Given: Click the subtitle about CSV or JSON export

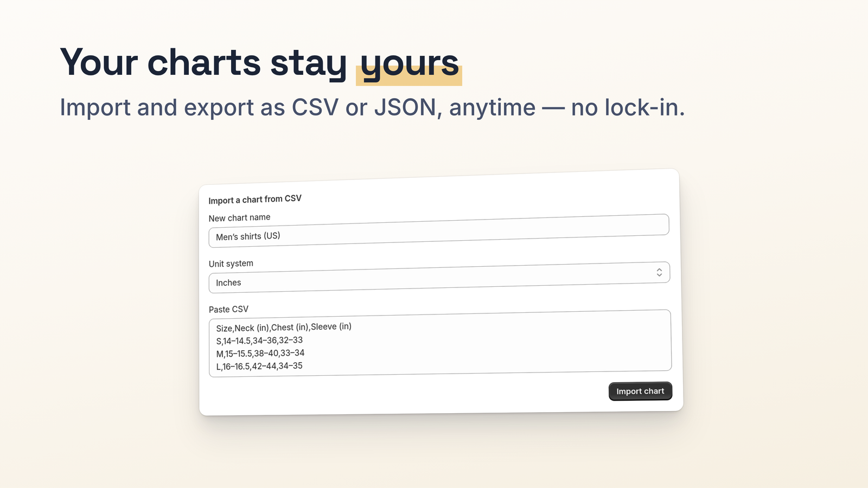Looking at the screenshot, I should [372, 107].
